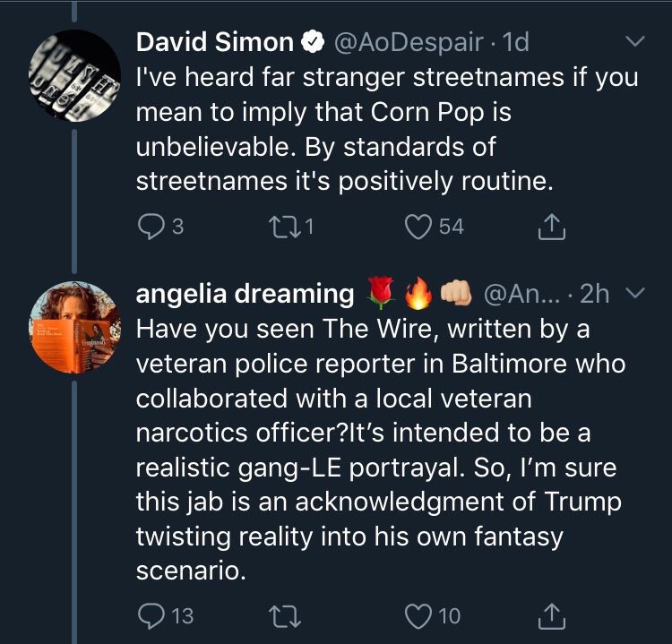
Task: Open David Simon's profile name link
Action: tap(215, 41)
